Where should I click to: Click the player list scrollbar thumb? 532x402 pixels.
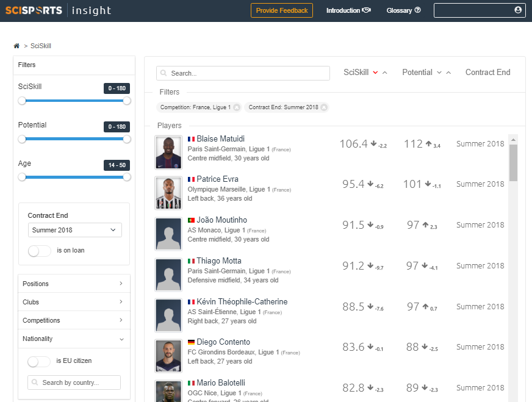tap(513, 163)
